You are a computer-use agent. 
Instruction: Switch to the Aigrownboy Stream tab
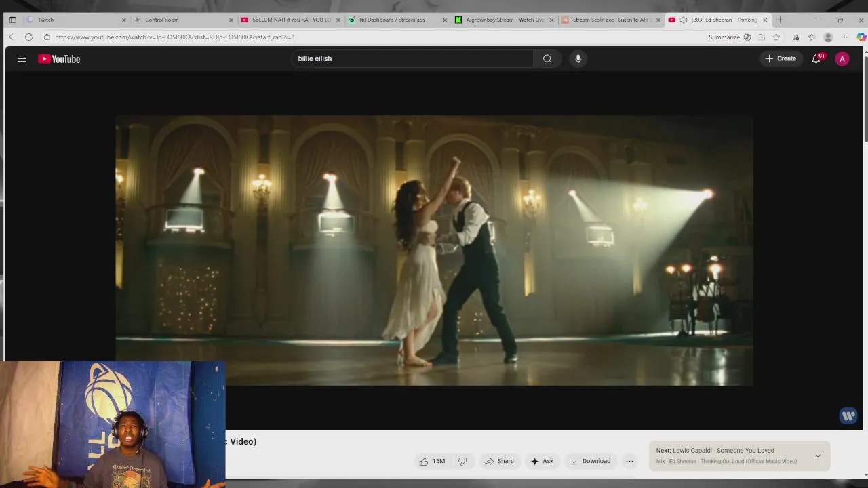coord(505,20)
